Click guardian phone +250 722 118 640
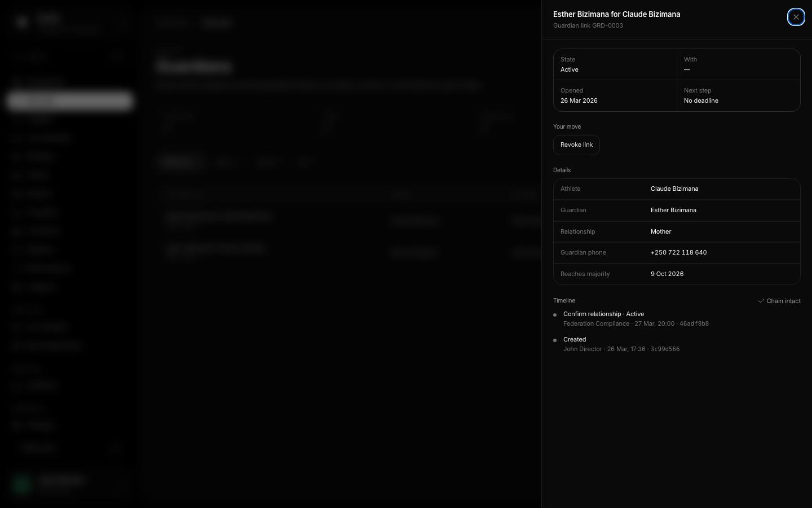The image size is (812, 508). click(x=678, y=252)
